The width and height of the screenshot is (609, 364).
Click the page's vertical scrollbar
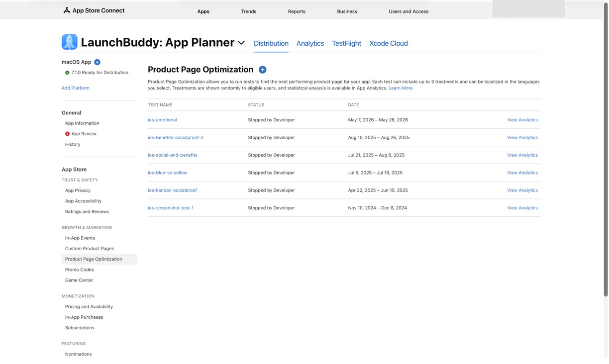606,149
